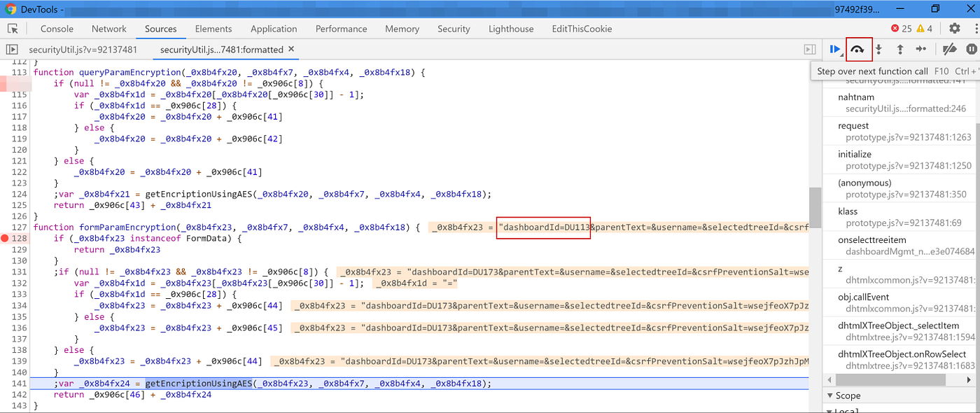Open the Console tab

(x=57, y=29)
